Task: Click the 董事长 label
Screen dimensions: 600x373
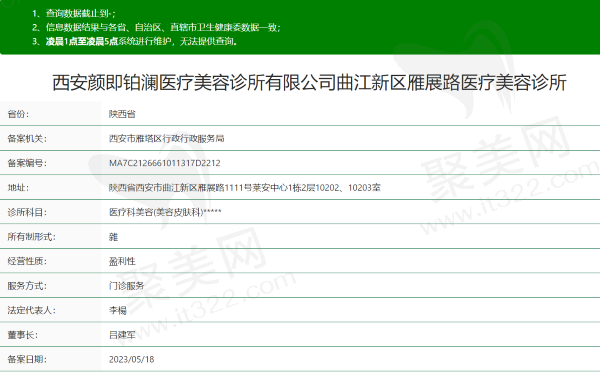Action: click(x=23, y=335)
